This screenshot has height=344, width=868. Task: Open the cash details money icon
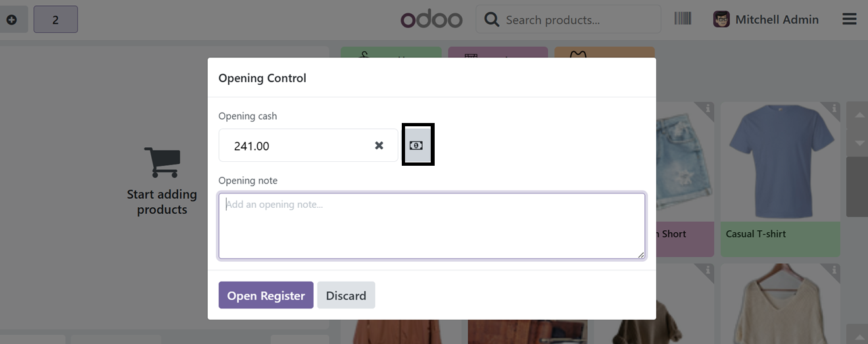coord(417,145)
